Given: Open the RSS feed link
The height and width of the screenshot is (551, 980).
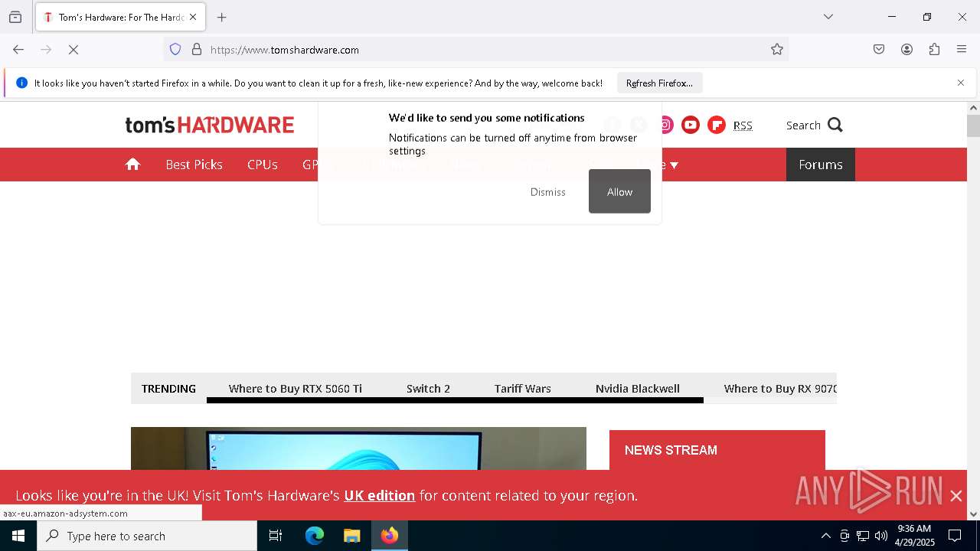Looking at the screenshot, I should pyautogui.click(x=743, y=126).
